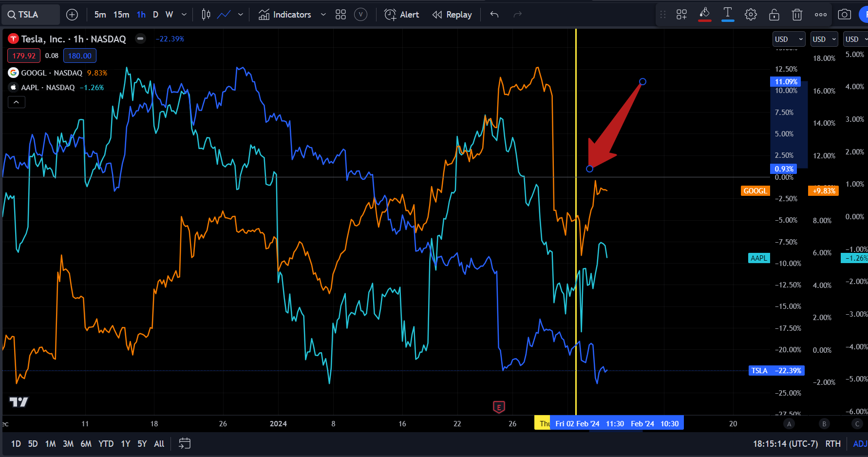Switch to the 5m interval
This screenshot has height=457, width=868.
point(100,15)
